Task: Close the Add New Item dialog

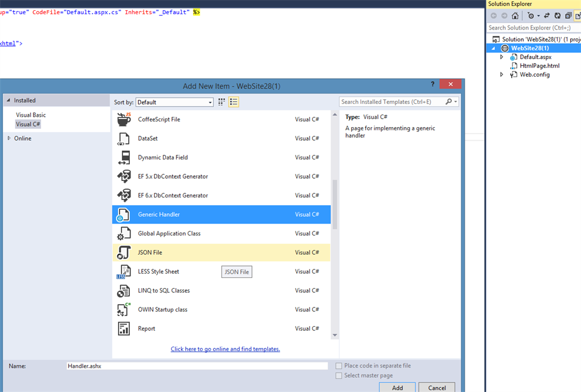Action: 451,84
